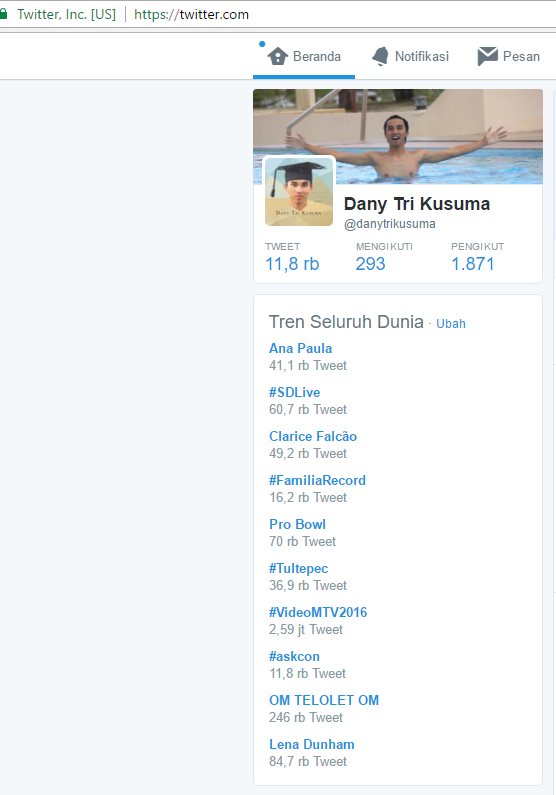Viewport: 556px width, 795px height.
Task: Open the Lena Dunham trending topic
Action: tap(312, 744)
